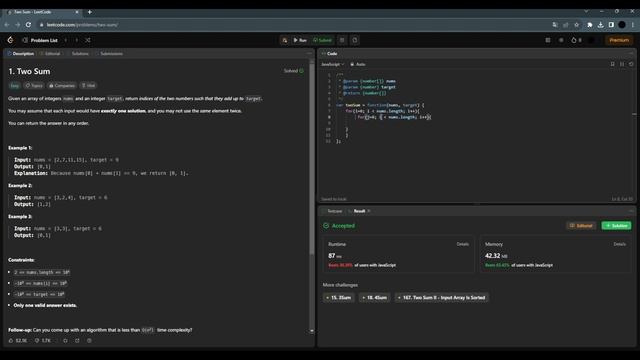Image resolution: width=640 pixels, height=360 pixels.
Task: Reset code with the revert arrow icon
Action: (x=631, y=64)
